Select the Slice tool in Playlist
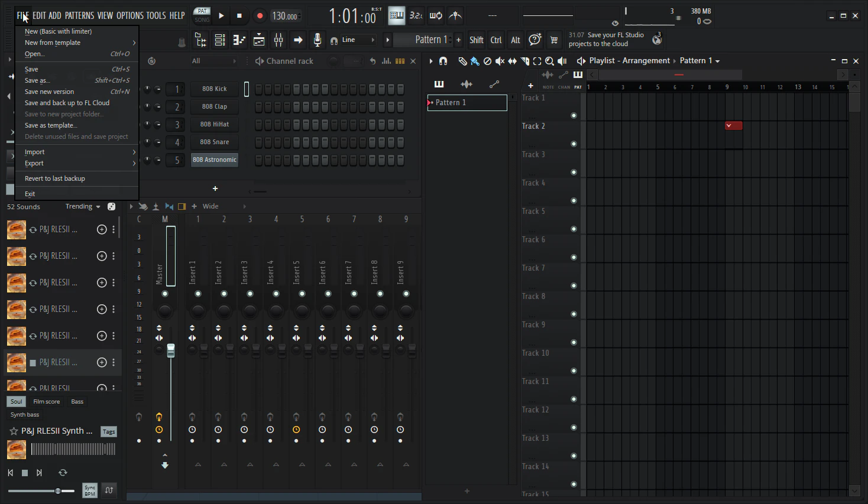The width and height of the screenshot is (868, 504). point(524,61)
